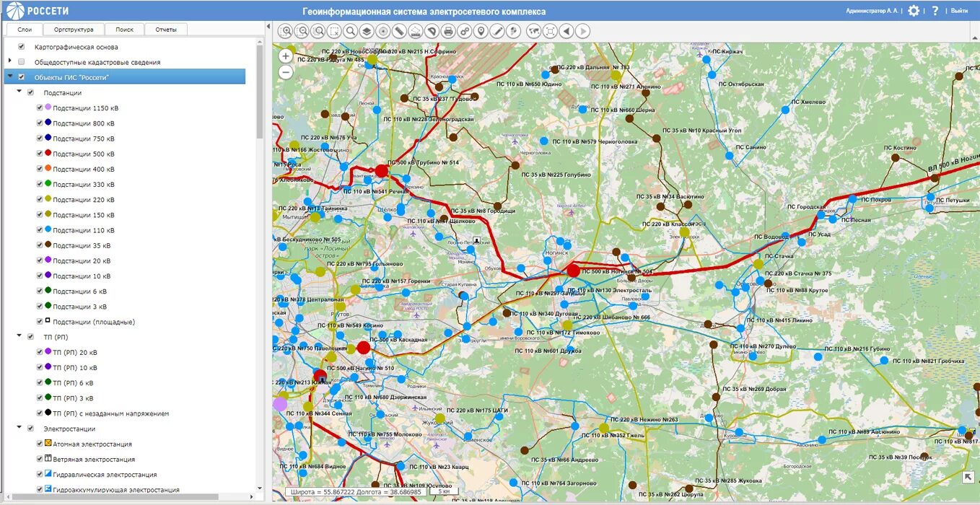Select the pencil edit tool
Viewport: 980px width, 505px height.
(496, 31)
